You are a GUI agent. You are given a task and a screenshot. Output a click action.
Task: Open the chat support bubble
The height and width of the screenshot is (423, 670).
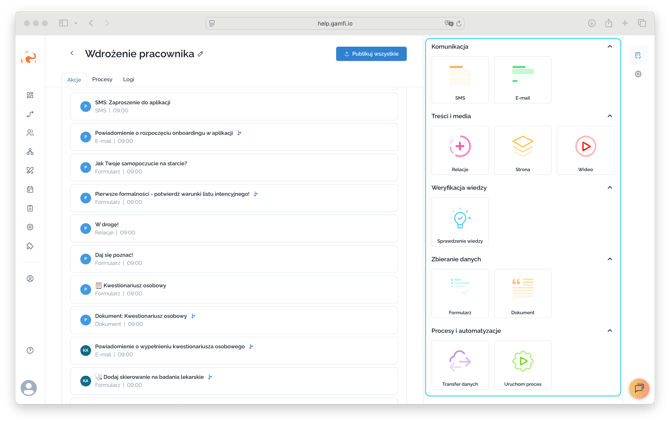[x=638, y=388]
